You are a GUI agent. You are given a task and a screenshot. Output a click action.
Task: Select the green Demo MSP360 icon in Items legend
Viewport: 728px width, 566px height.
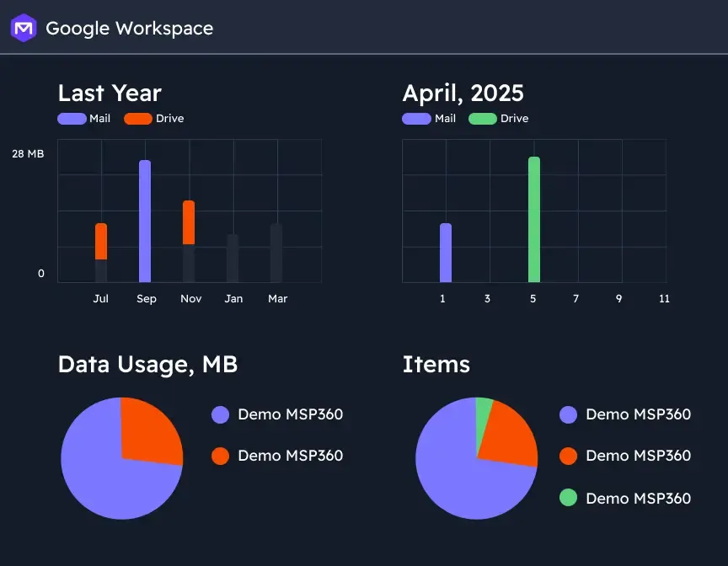click(x=568, y=498)
